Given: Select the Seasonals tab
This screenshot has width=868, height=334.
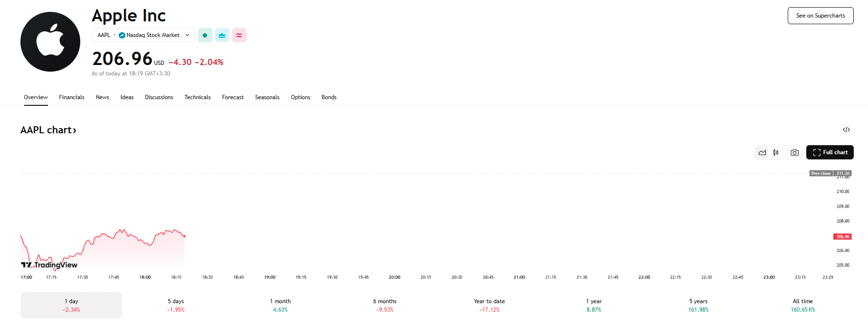Looking at the screenshot, I should 267,97.
